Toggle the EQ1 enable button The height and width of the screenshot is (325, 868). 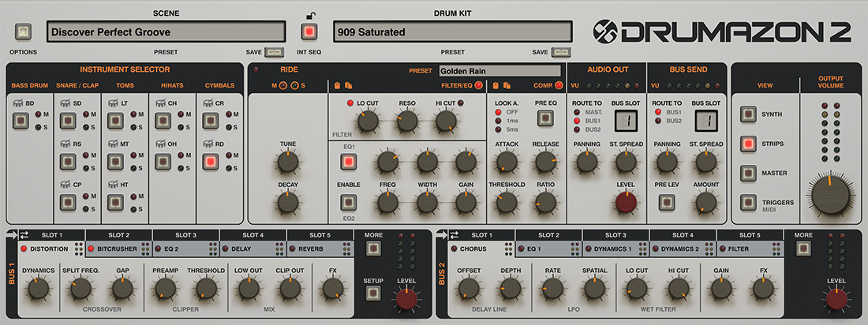pos(348,162)
